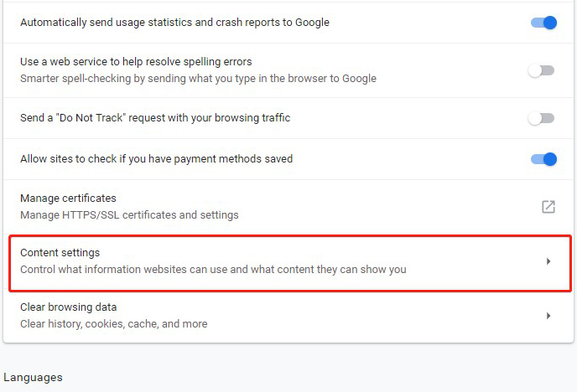Click "Control what information websites can use" description
This screenshot has width=577, height=392.
coord(213,270)
